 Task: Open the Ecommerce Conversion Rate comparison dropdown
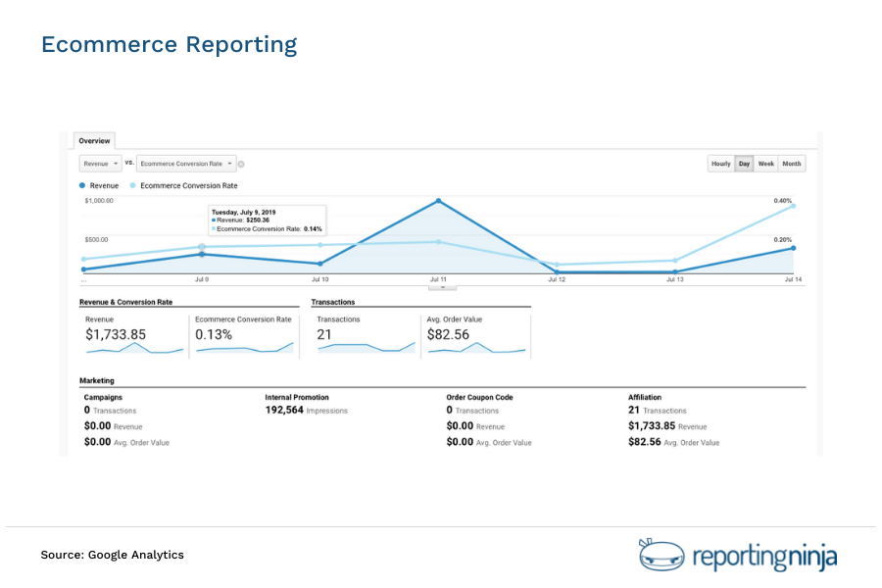point(181,164)
